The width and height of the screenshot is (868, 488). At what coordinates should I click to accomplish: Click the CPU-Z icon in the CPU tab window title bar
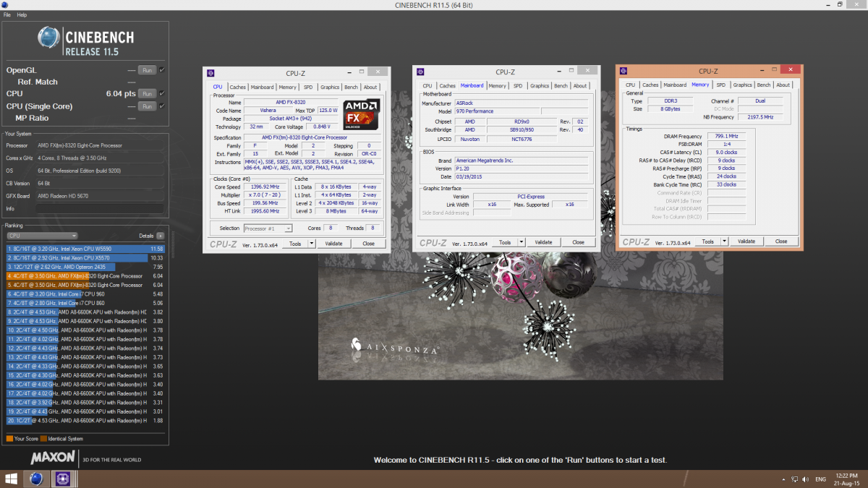point(210,72)
